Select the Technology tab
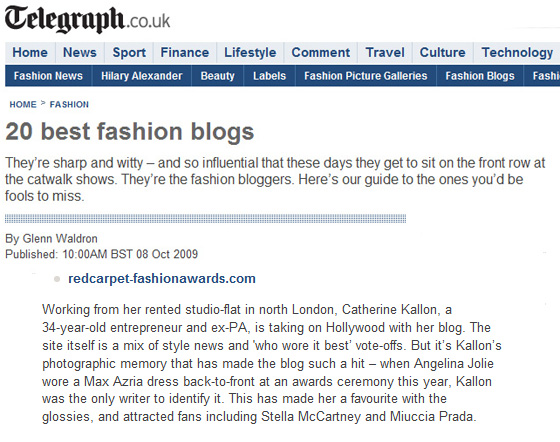This screenshot has width=560, height=442. point(517,52)
